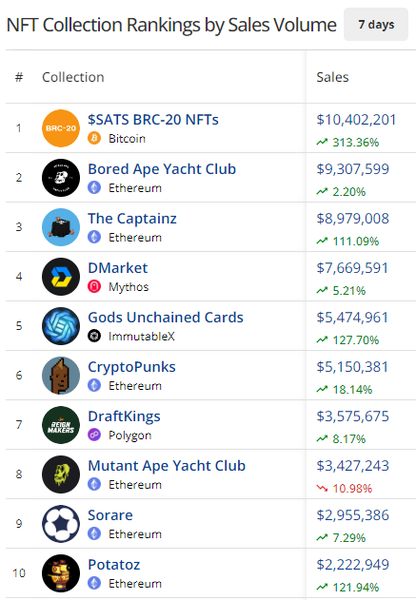Open Gods Unchained Cards blue logo
The height and width of the screenshot is (600, 416).
tap(61, 326)
